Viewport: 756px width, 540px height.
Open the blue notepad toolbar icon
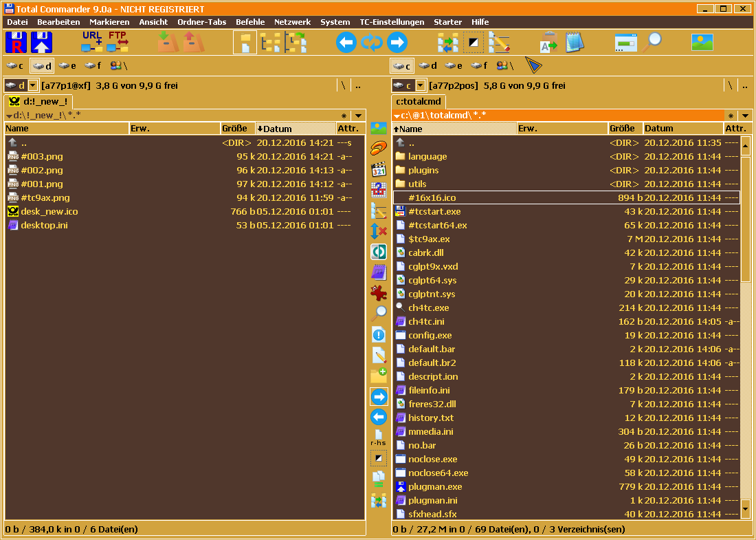pos(575,43)
